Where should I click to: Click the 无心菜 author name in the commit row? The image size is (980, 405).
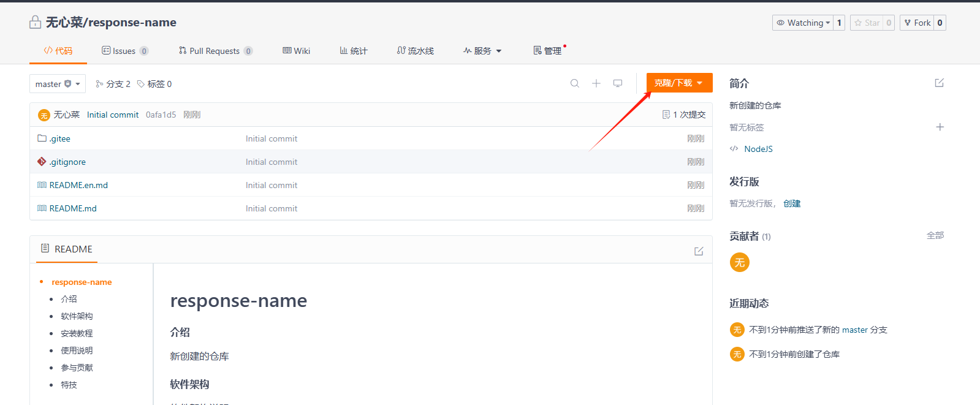point(66,115)
